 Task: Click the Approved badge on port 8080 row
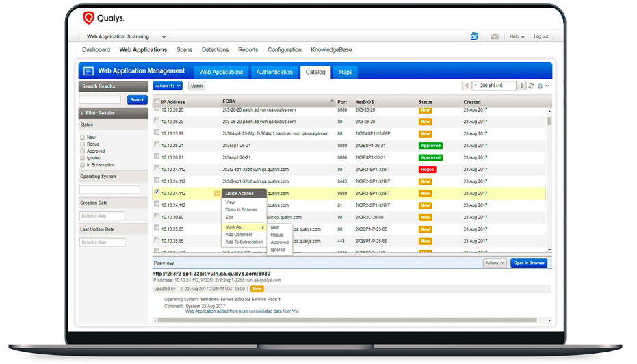click(430, 146)
